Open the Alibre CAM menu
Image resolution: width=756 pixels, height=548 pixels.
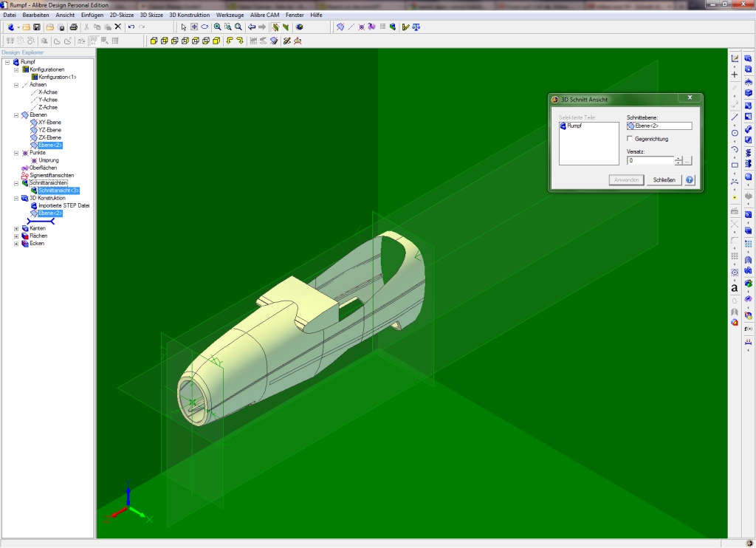[265, 15]
